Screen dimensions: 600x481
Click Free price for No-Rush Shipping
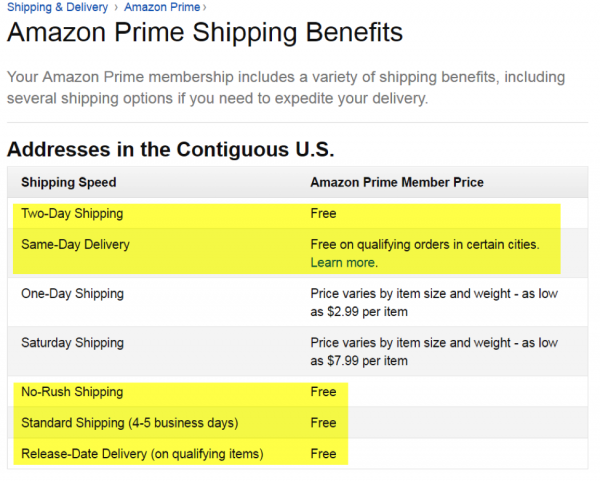(323, 392)
